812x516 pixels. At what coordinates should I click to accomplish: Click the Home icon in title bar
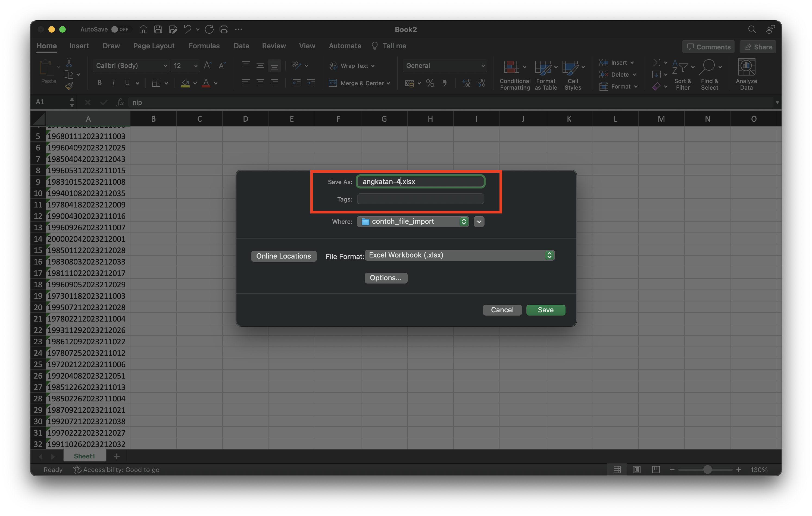pyautogui.click(x=143, y=29)
